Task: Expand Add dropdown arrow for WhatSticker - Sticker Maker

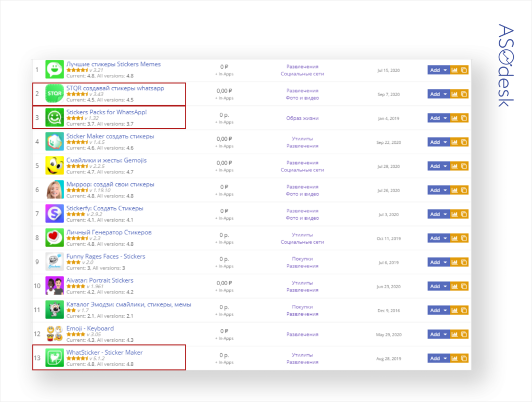Action: click(445, 358)
